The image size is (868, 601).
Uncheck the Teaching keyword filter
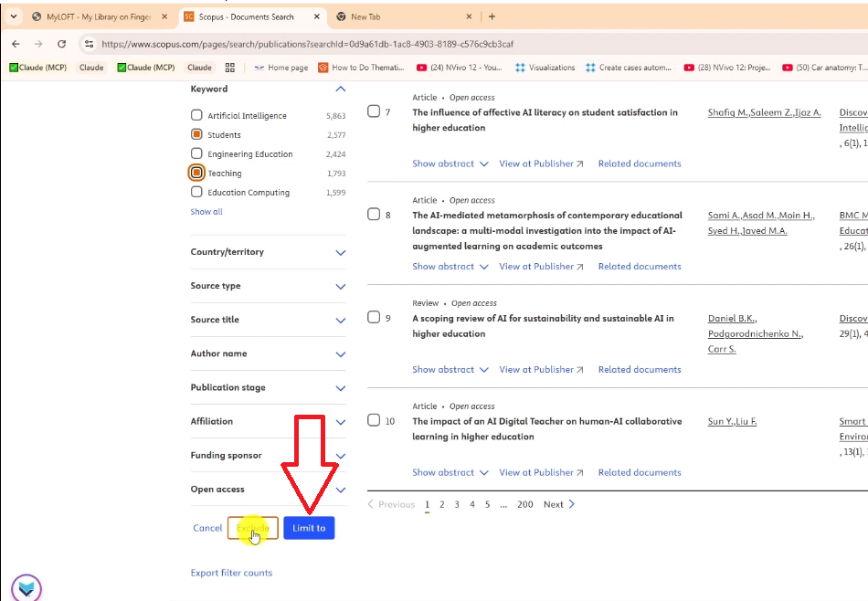click(196, 173)
